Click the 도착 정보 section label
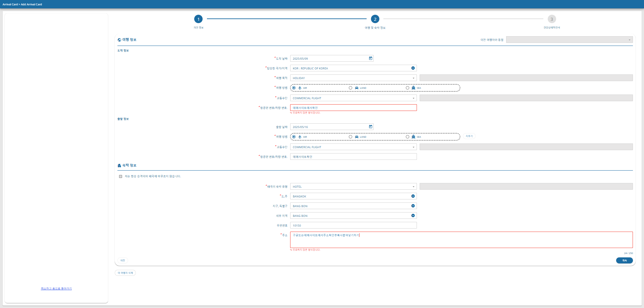Image resolution: width=644 pixels, height=308 pixels. point(123,51)
